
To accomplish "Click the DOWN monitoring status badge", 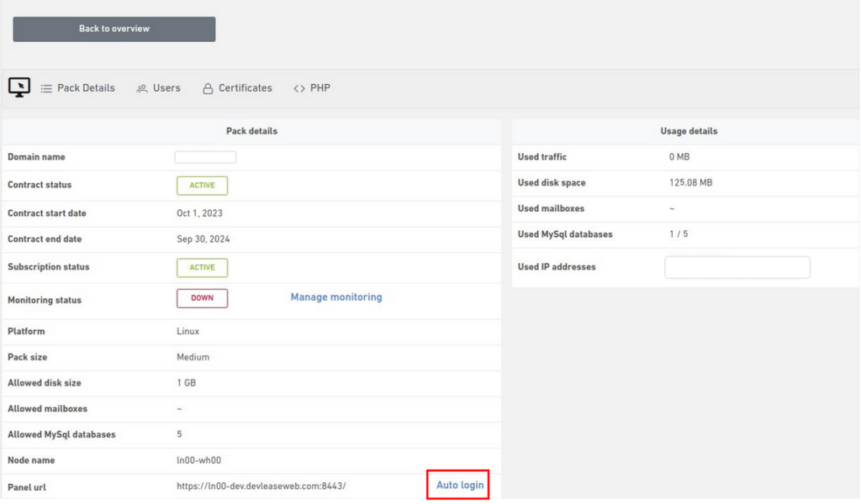I will (202, 298).
